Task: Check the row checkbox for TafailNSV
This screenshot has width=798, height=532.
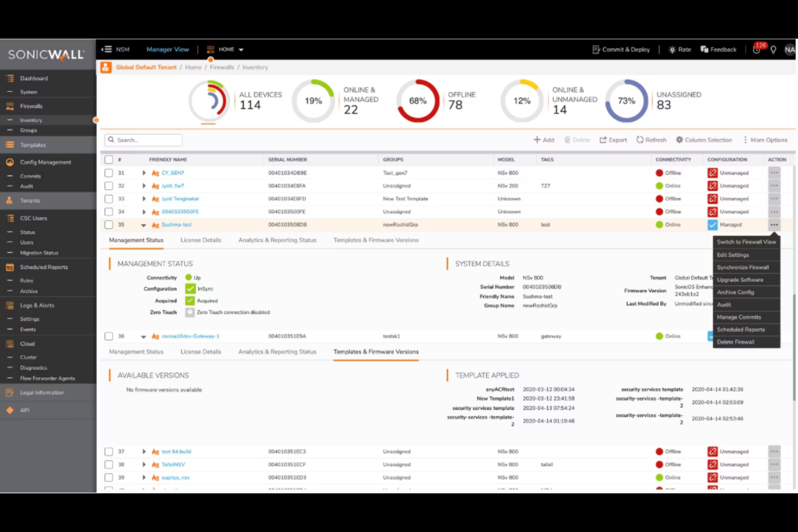Action: [108, 464]
